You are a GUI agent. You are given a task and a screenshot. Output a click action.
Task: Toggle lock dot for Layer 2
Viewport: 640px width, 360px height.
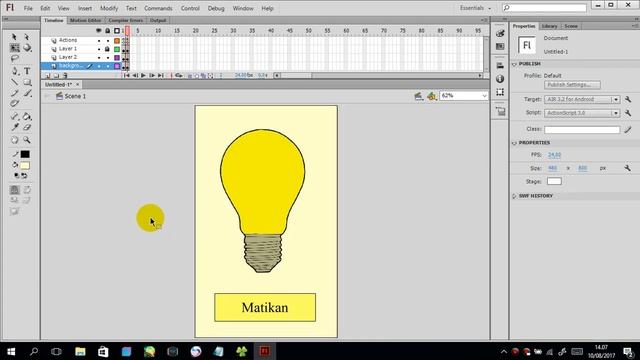(x=108, y=58)
